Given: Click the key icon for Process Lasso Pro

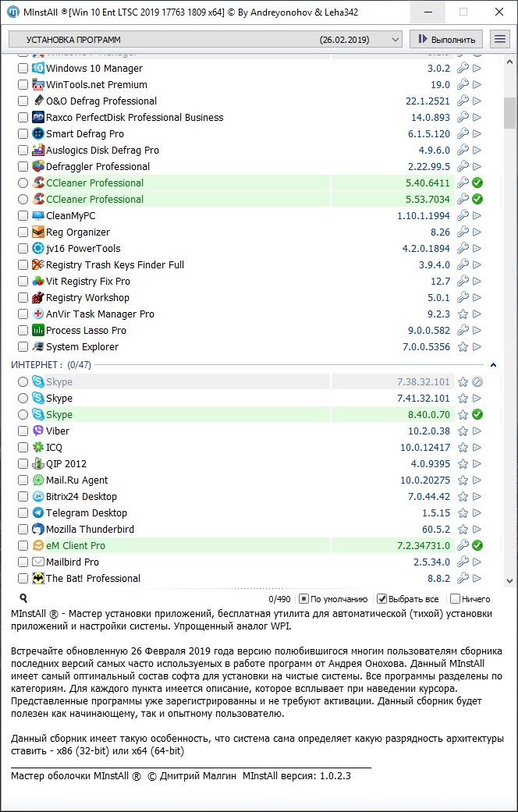Looking at the screenshot, I should [x=463, y=331].
